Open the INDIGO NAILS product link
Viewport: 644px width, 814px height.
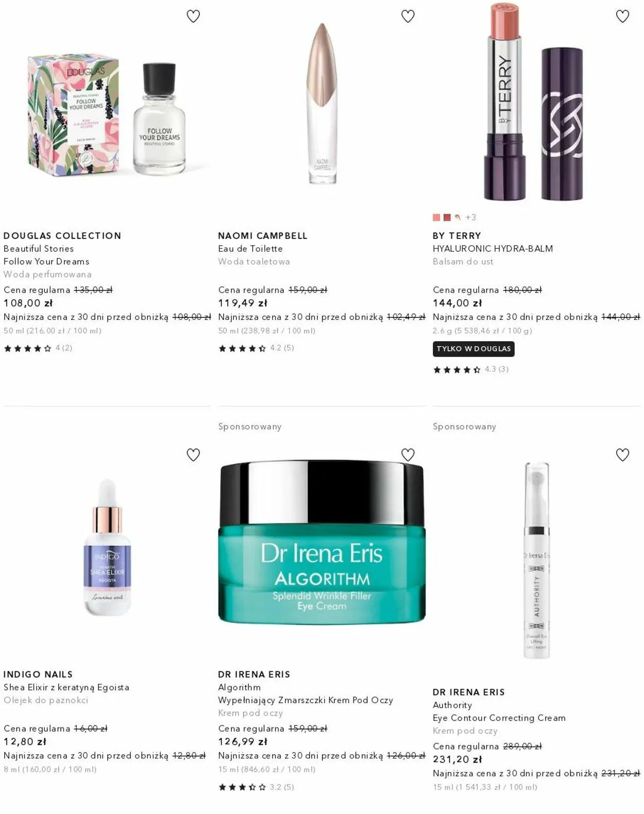38,674
